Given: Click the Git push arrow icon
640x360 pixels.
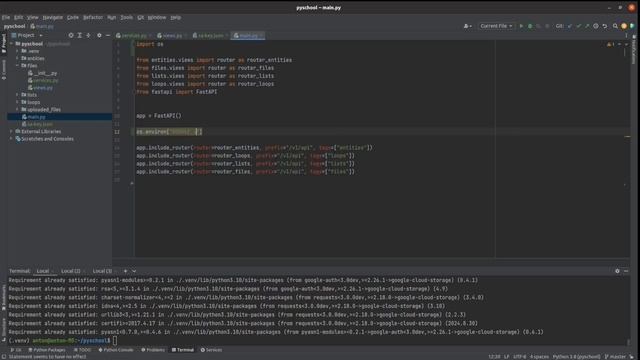Looking at the screenshot, I should coord(587,26).
